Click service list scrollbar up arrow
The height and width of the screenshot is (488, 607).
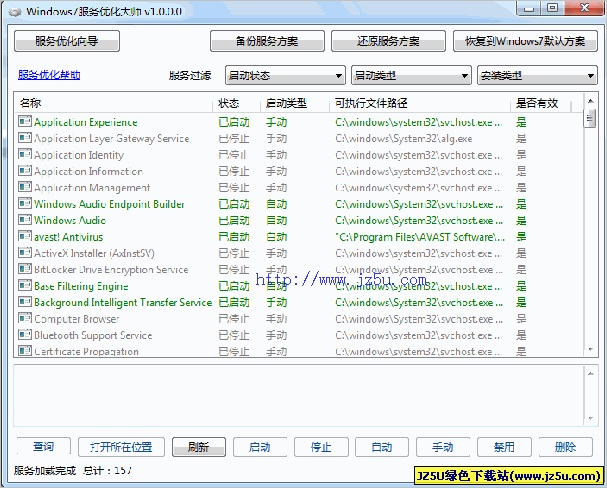[590, 101]
